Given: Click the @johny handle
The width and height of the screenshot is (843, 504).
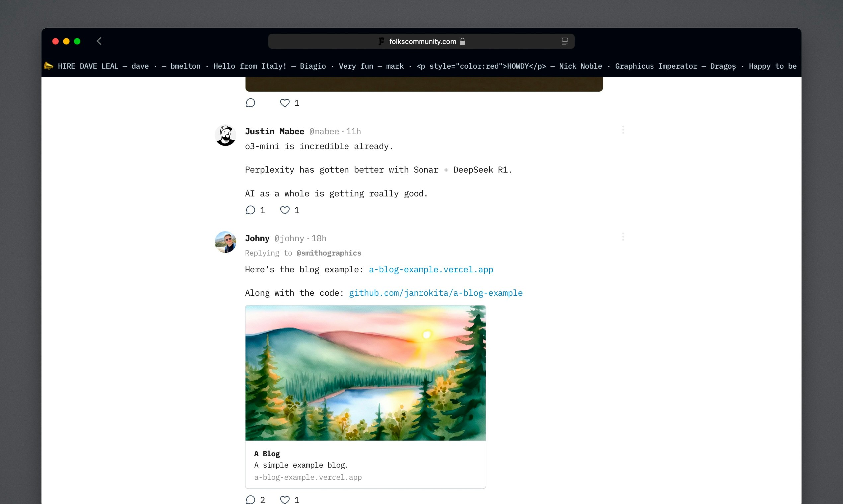Looking at the screenshot, I should point(289,238).
